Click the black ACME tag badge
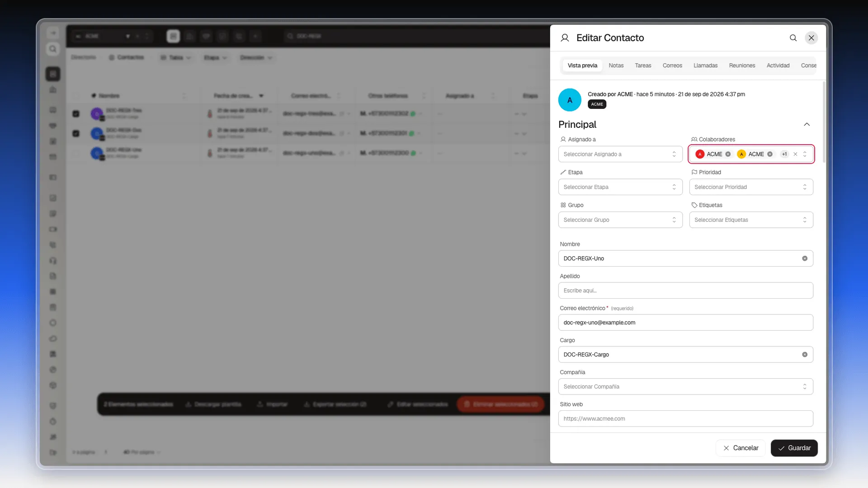Screen dimensions: 868x488 pos(597,104)
